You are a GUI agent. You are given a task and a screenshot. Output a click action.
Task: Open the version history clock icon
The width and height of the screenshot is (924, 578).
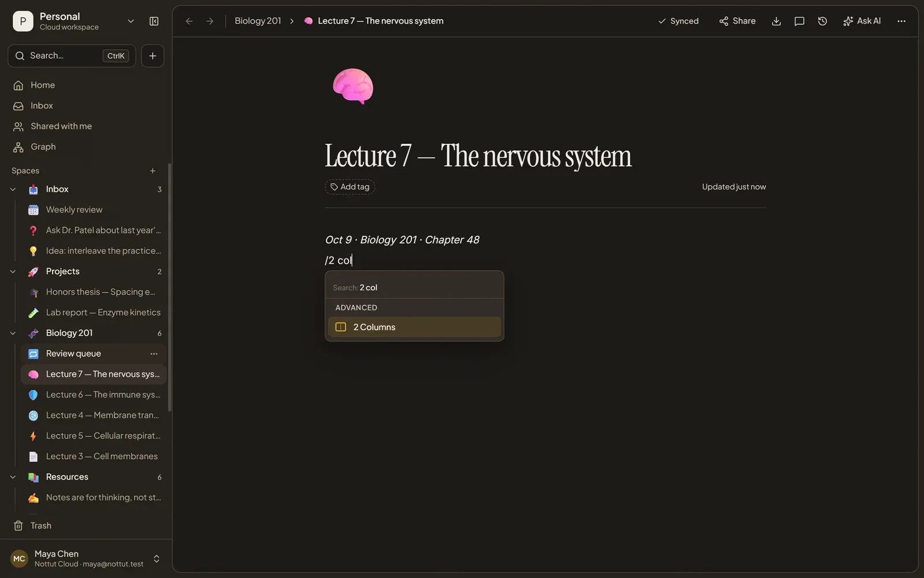822,21
